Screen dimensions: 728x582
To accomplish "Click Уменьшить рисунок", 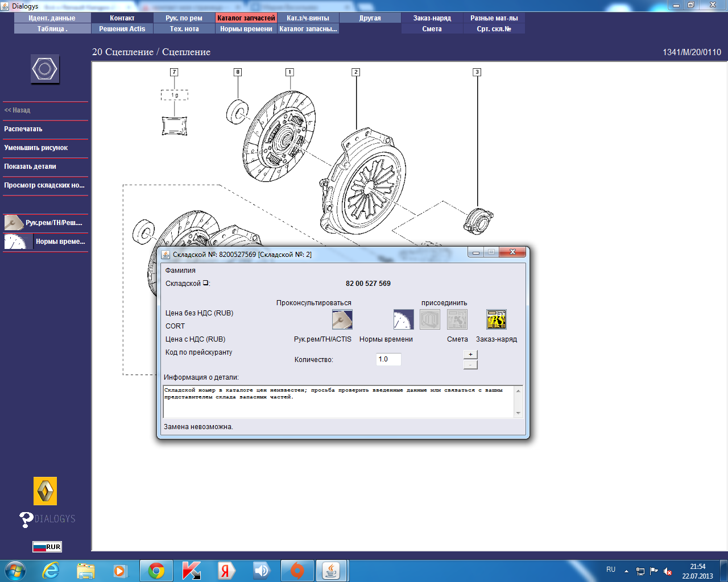I will coord(36,148).
